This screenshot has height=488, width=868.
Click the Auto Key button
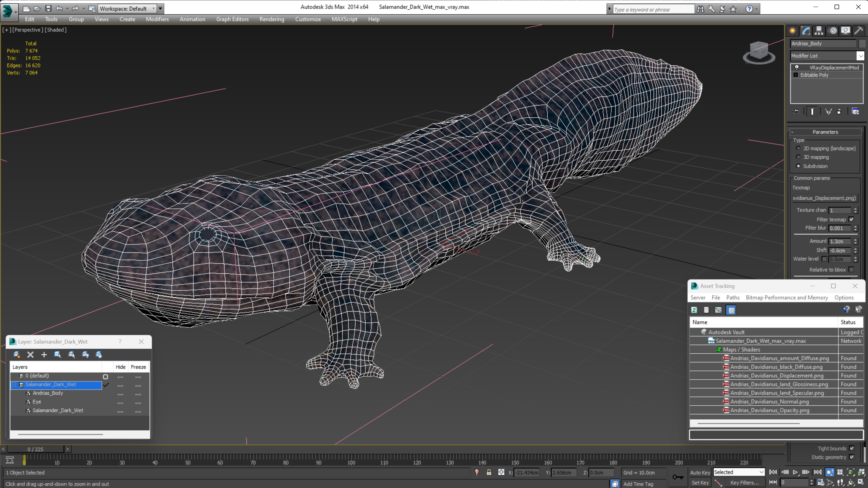[x=699, y=472]
